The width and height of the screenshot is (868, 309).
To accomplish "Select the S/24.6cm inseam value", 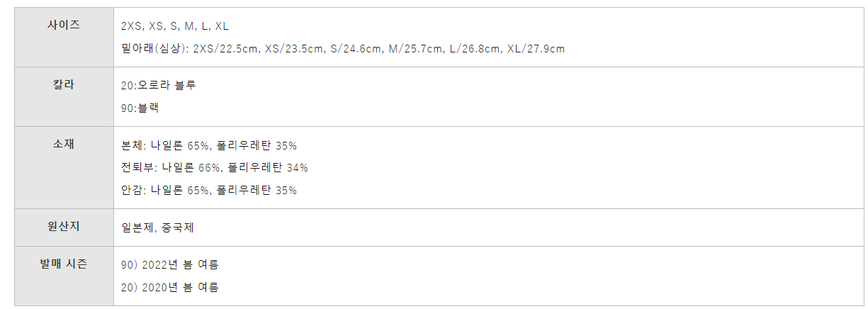I will point(356,49).
